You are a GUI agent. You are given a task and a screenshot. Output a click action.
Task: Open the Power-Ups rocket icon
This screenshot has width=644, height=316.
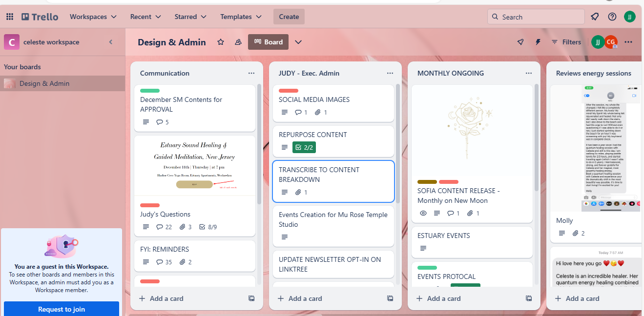[520, 42]
